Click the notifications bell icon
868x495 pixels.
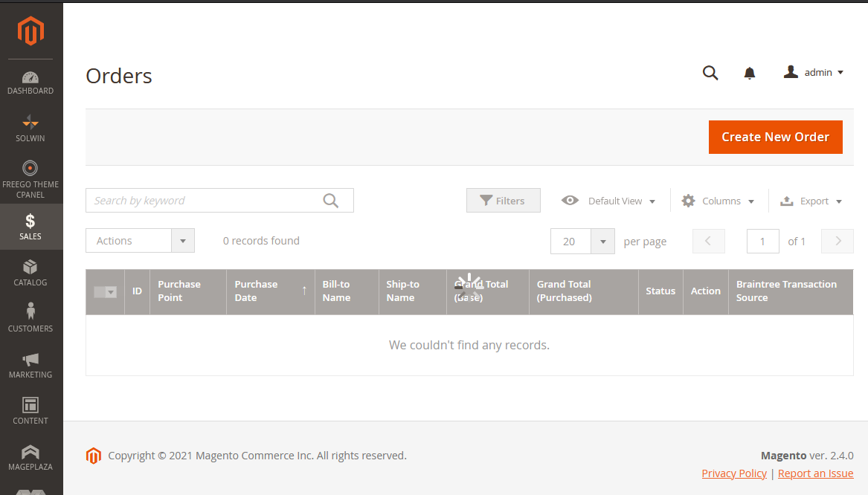(x=749, y=72)
